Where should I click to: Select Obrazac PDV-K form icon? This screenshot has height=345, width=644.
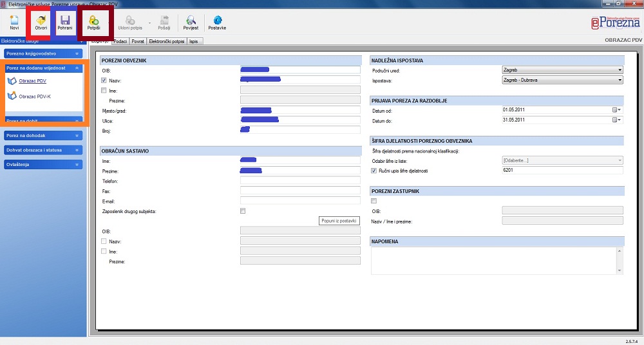click(11, 97)
